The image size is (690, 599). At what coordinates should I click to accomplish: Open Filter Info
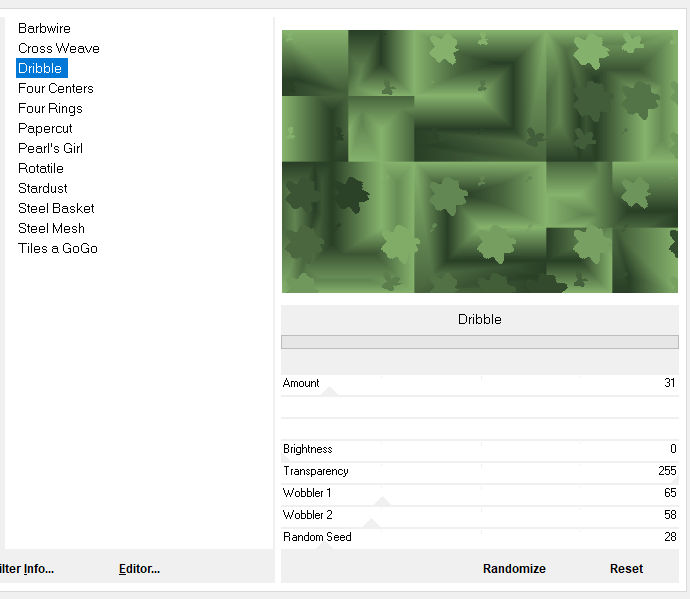coord(27,568)
